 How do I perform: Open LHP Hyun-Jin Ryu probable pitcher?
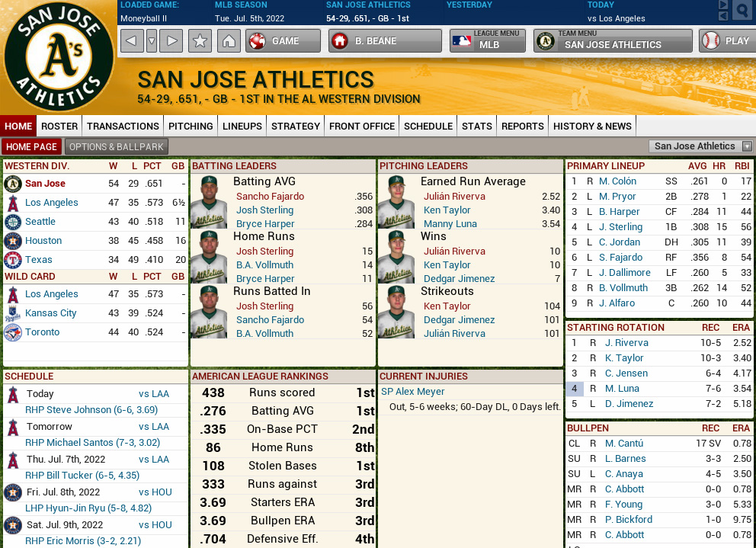88,508
